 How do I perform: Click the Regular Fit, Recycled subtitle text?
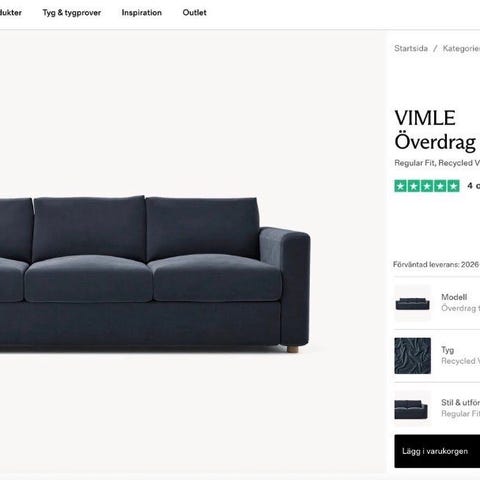coord(437,163)
